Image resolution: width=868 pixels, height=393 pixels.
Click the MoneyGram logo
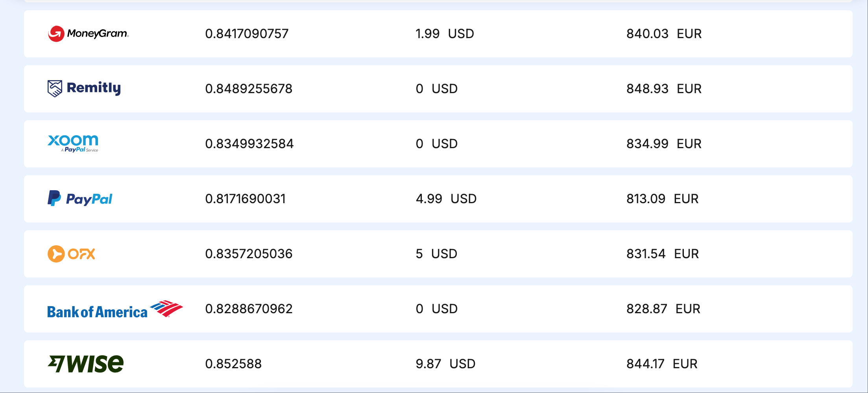pyautogui.click(x=88, y=34)
